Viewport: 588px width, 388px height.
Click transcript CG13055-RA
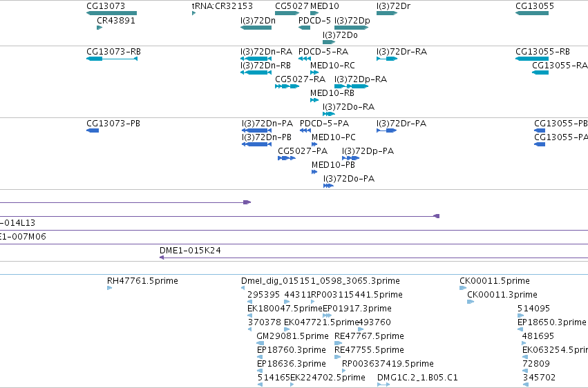(540, 72)
